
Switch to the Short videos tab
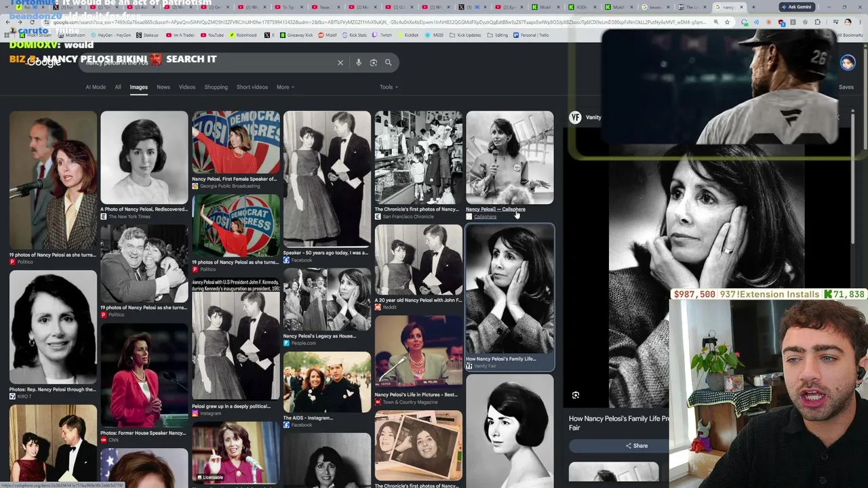tap(252, 87)
